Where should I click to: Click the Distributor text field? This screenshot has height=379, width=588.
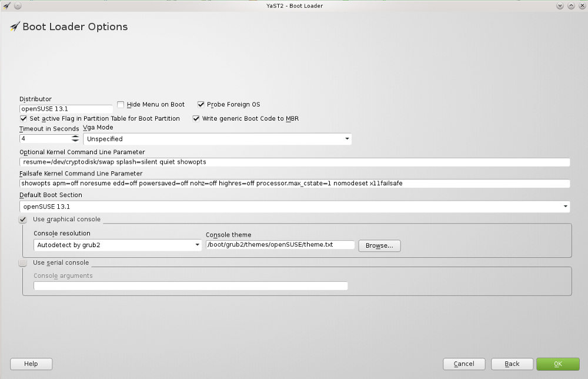(66, 109)
